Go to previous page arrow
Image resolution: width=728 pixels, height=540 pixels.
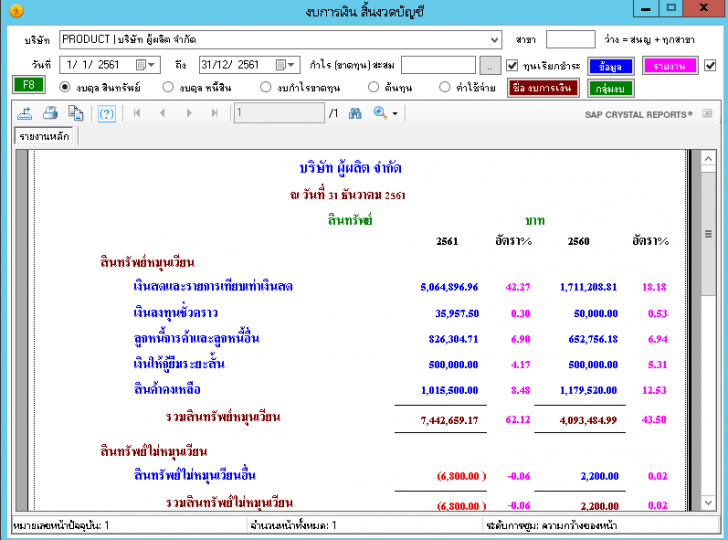(162, 113)
